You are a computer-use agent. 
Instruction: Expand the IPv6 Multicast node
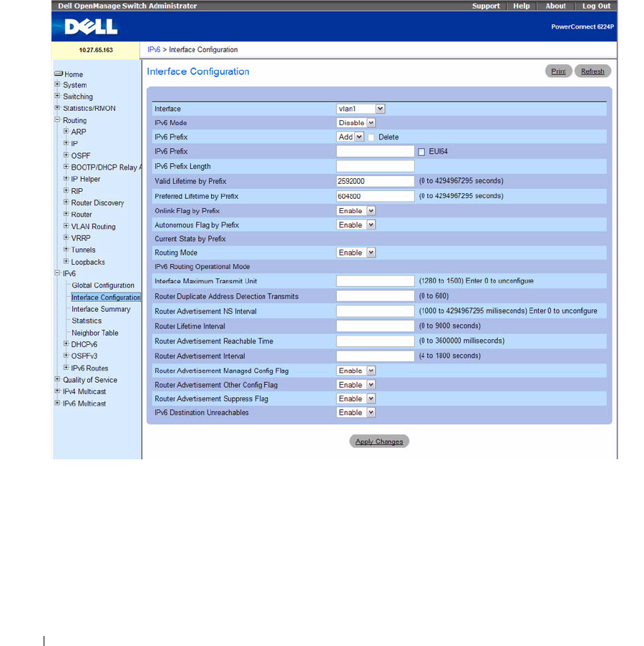pos(57,403)
